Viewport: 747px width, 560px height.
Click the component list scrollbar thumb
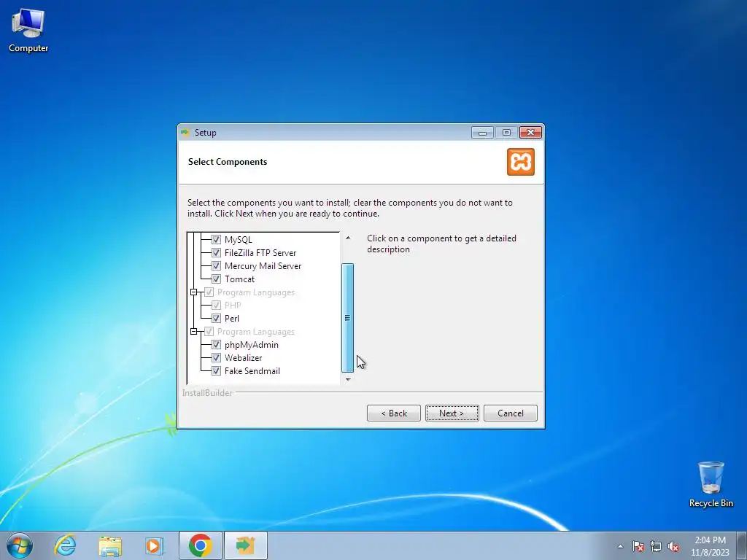pyautogui.click(x=348, y=318)
